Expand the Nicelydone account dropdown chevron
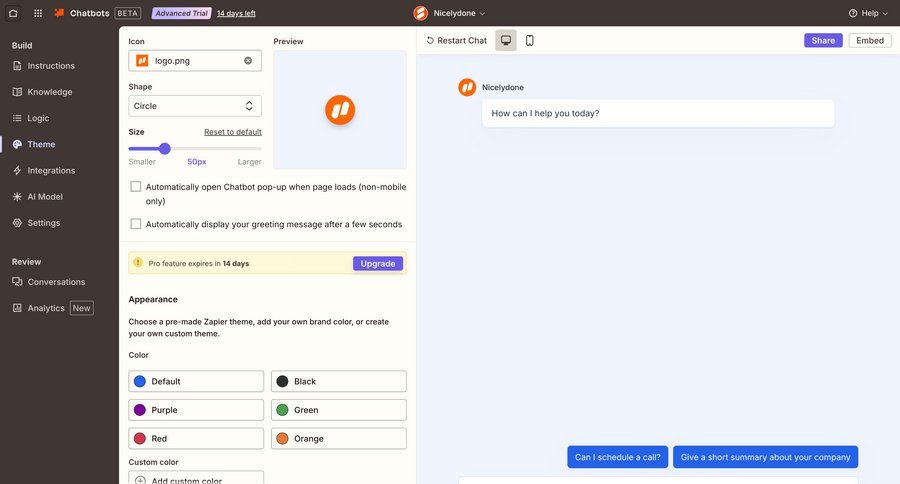Screen dimensions: 900x484 tap(482, 13)
